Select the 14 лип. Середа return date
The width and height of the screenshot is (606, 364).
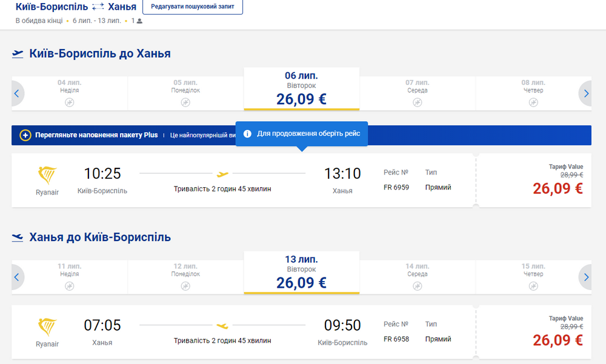(x=417, y=275)
